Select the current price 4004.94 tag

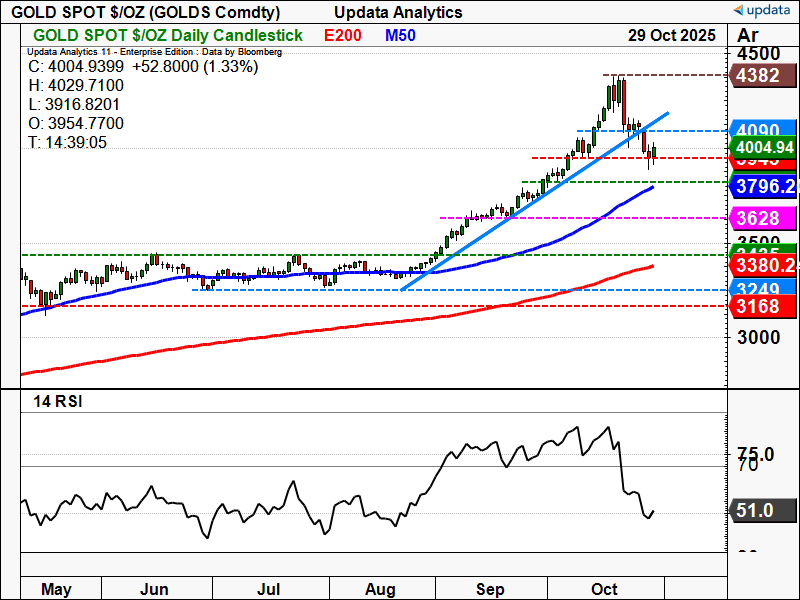(763, 147)
